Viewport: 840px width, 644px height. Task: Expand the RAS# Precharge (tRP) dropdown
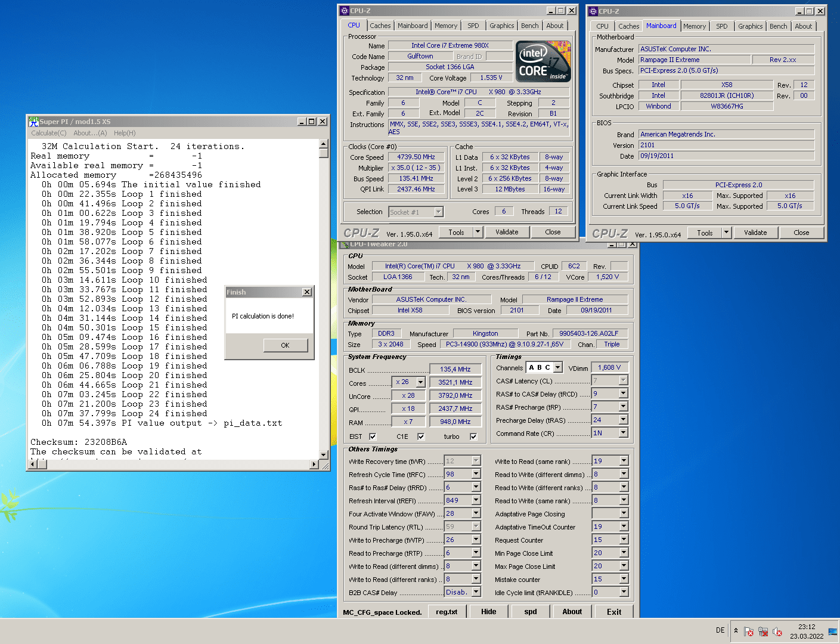(624, 407)
